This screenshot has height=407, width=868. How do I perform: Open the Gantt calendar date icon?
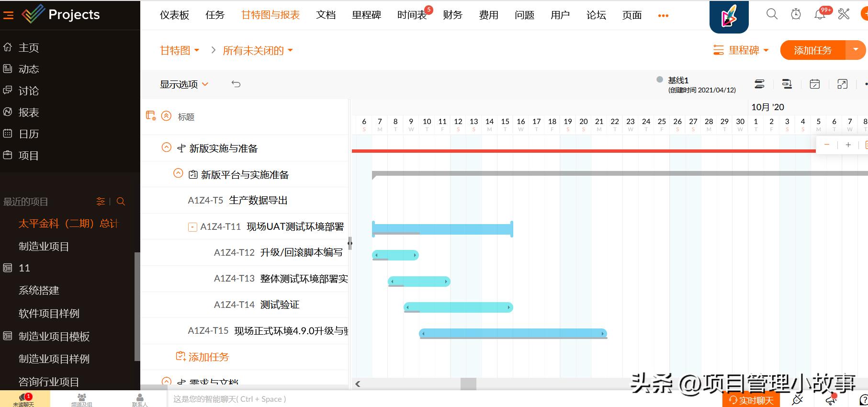pyautogui.click(x=814, y=84)
